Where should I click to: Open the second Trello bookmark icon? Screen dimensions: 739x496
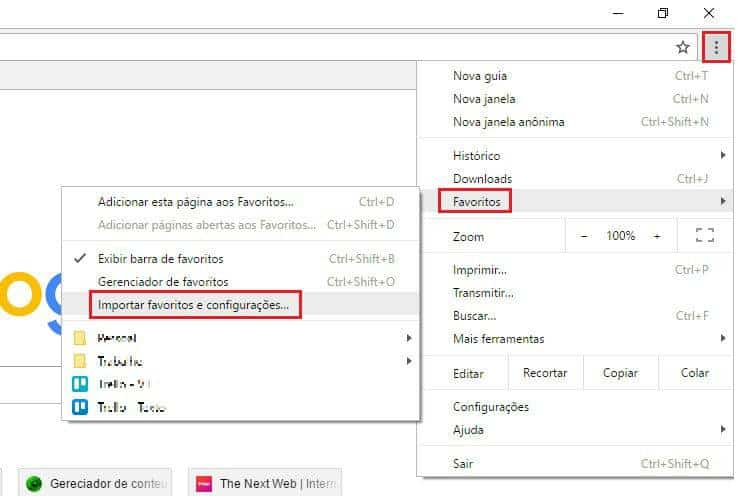click(x=80, y=407)
